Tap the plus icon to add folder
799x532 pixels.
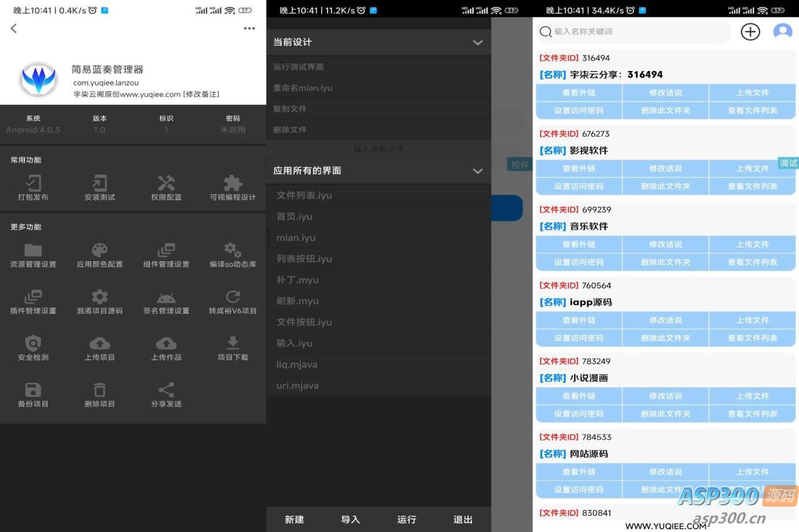[x=750, y=31]
